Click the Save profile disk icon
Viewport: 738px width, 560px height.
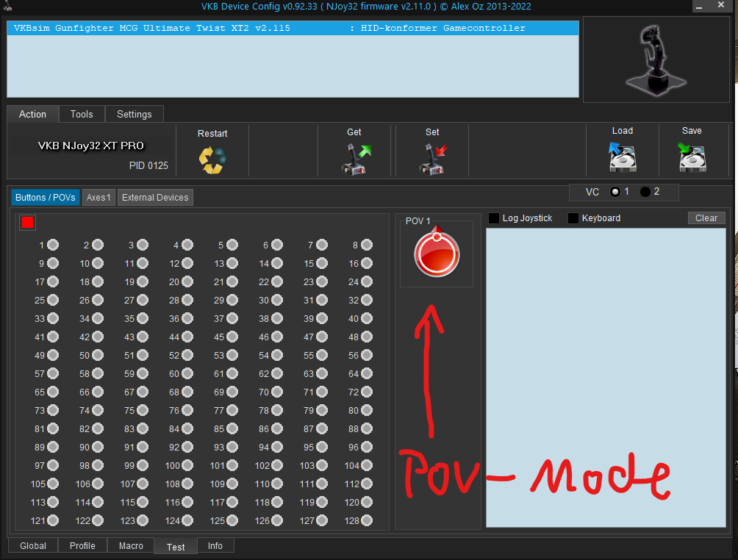pyautogui.click(x=692, y=157)
